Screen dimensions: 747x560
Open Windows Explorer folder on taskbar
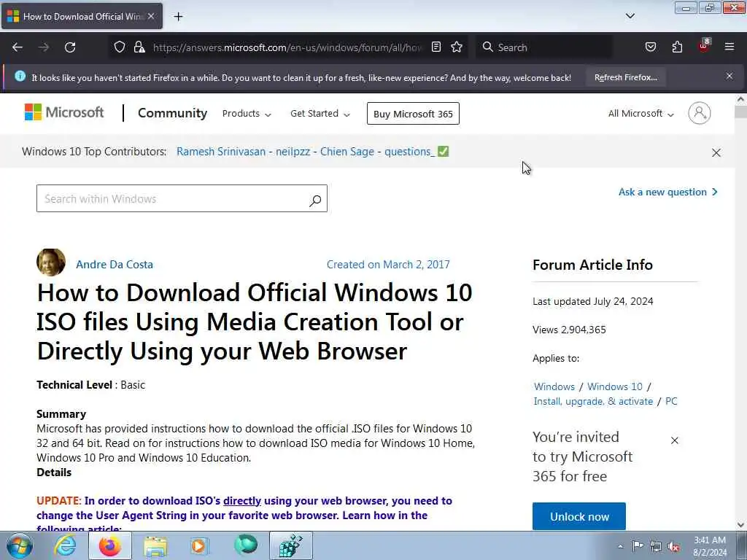pos(155,545)
